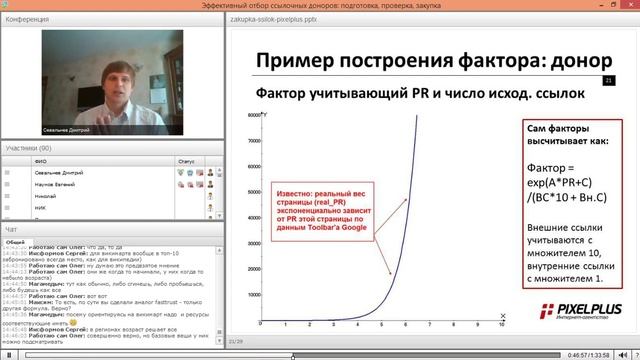Select participant name НИК
Screen dimensions: 640x360
tap(40, 208)
